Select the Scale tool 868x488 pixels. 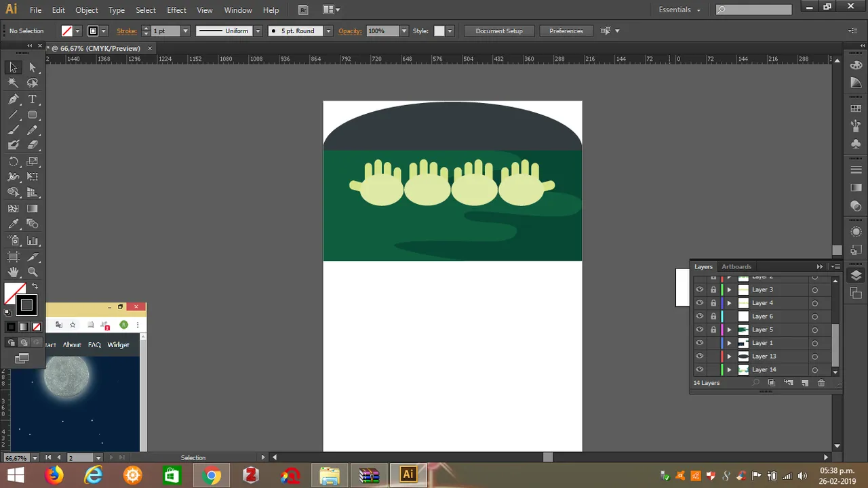32,162
